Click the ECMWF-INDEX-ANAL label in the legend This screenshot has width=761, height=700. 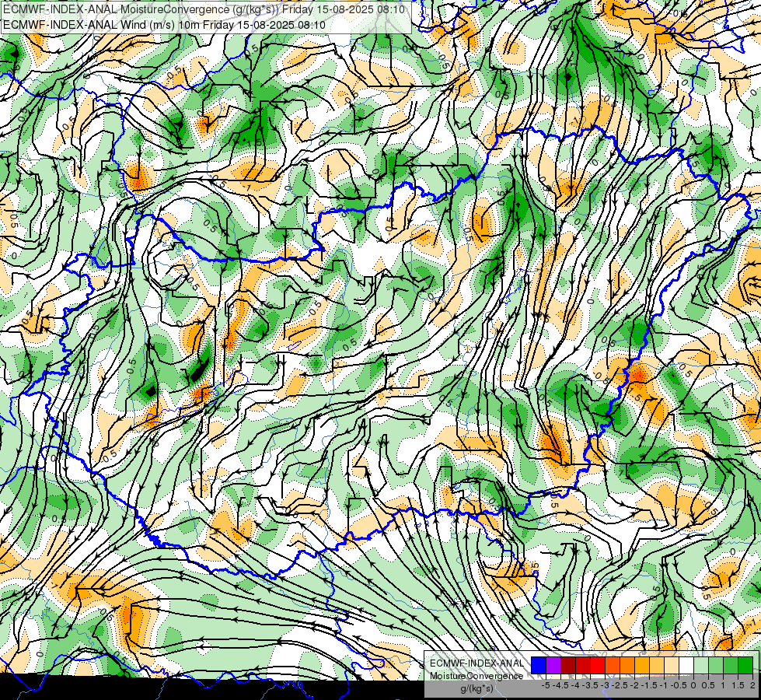[x=476, y=663]
